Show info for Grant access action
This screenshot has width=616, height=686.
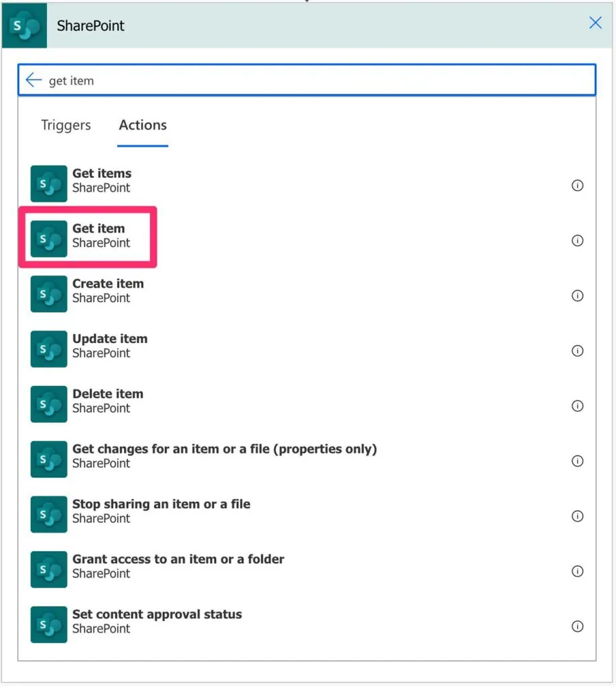pyautogui.click(x=577, y=572)
